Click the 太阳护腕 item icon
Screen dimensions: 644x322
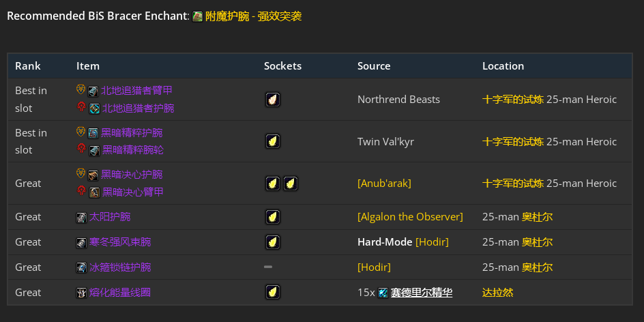point(81,217)
